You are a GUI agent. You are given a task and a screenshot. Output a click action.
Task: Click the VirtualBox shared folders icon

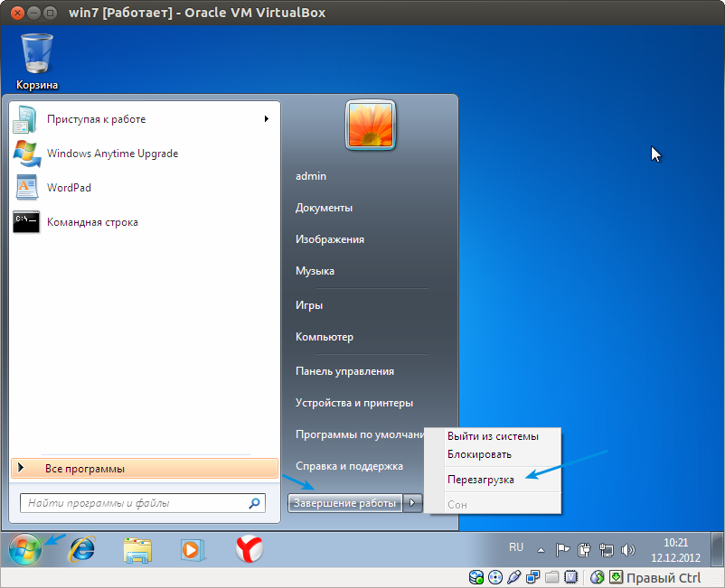click(552, 577)
